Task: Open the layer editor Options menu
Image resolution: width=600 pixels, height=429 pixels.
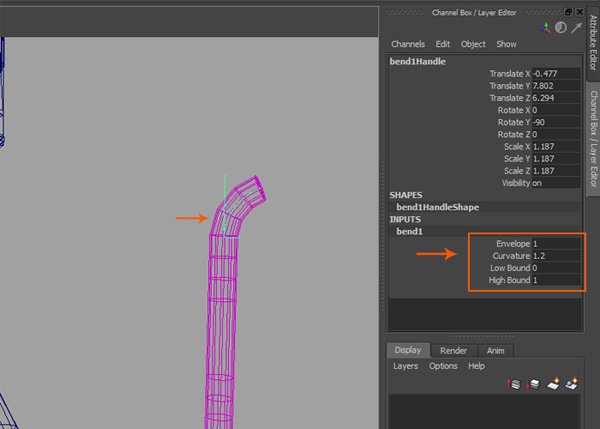Action: (x=443, y=366)
